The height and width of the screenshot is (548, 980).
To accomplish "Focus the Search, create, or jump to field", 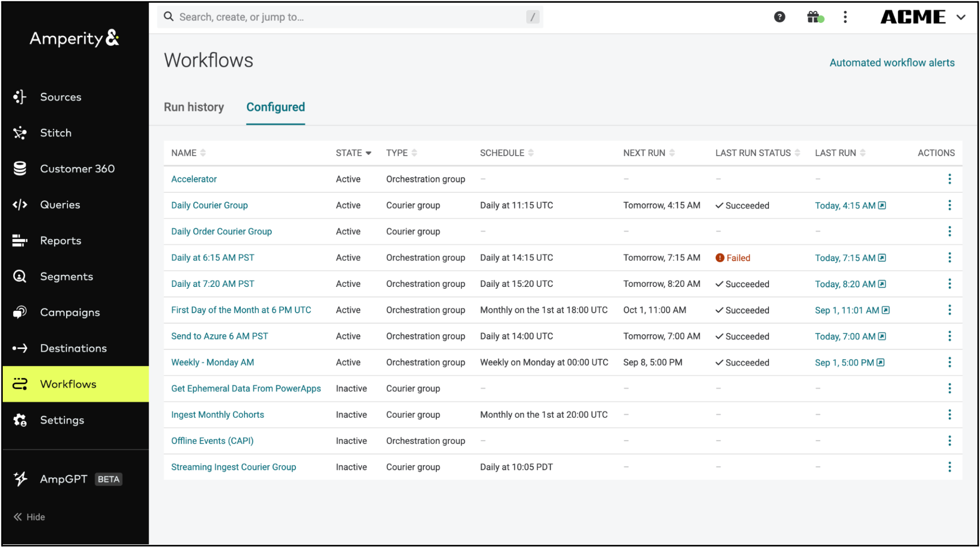I will tap(350, 17).
